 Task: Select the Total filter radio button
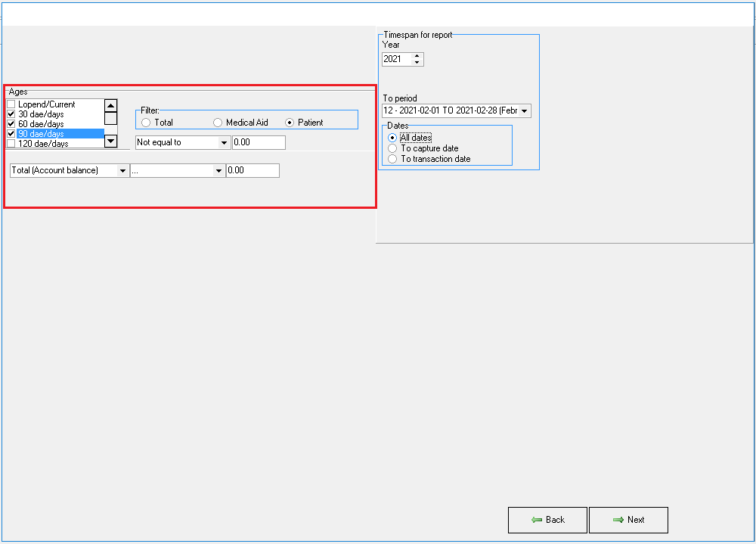point(146,123)
